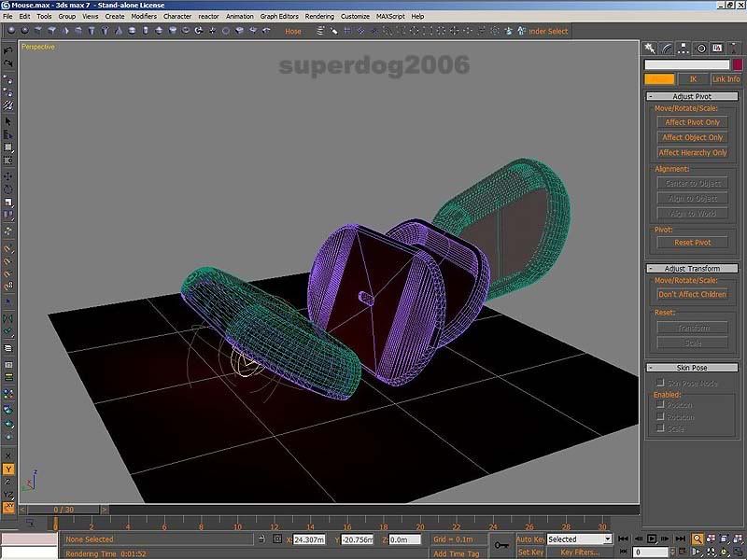Activate the Select and Move tool
Screen dimensions: 747x560
(x=8, y=175)
